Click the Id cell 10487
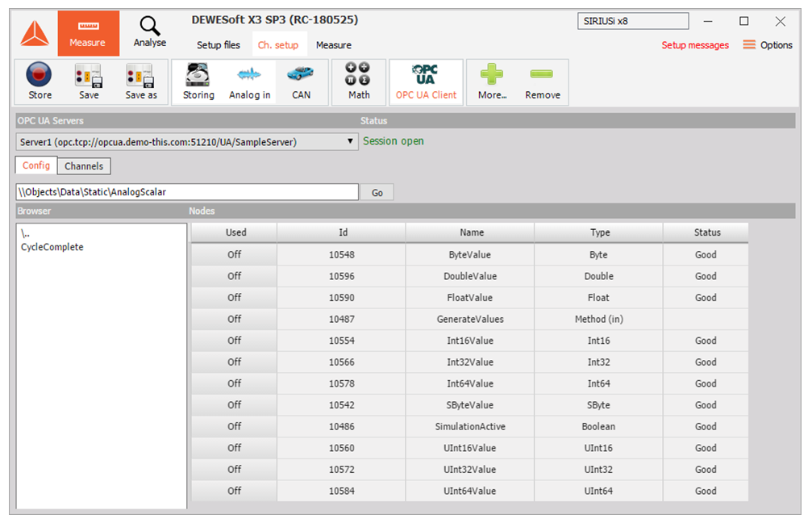Image resolution: width=812 pixels, height=523 pixels. point(342,320)
